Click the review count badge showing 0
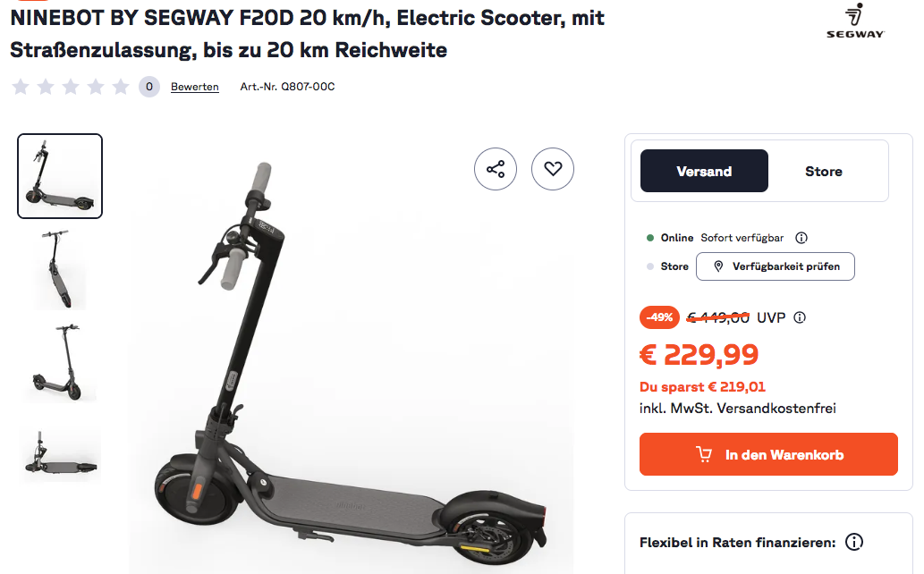This screenshot has width=924, height=574. click(x=149, y=87)
